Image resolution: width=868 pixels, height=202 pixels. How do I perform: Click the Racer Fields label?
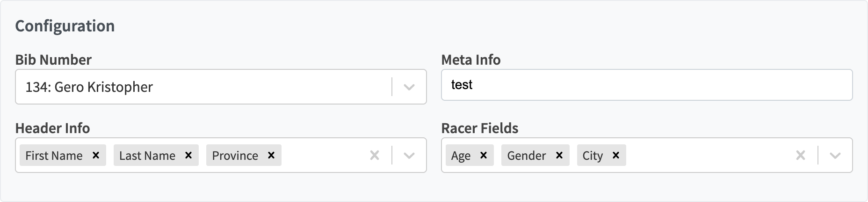(480, 128)
